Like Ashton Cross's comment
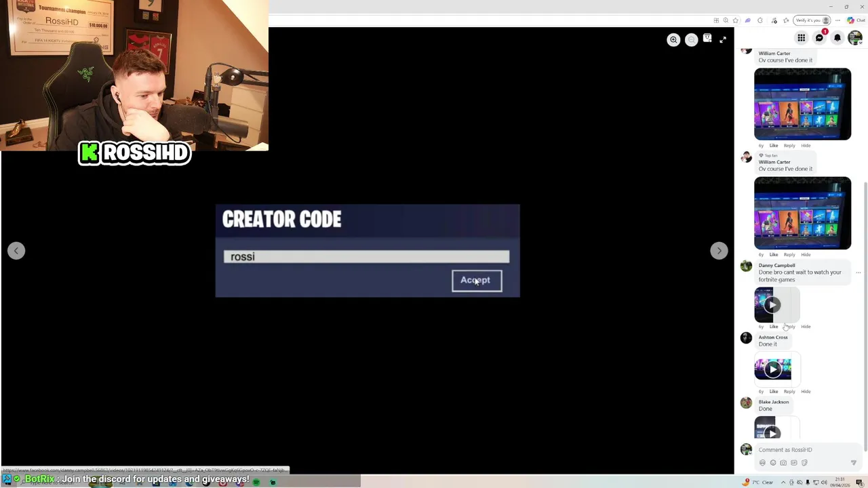This screenshot has height=488, width=868. point(774,392)
